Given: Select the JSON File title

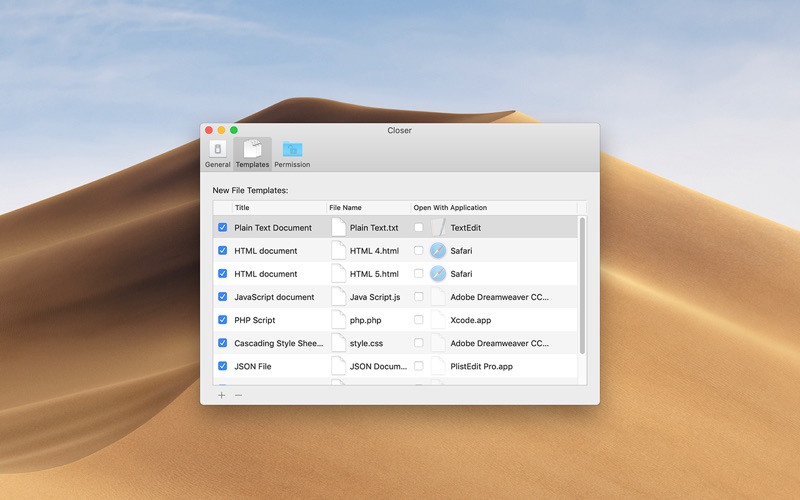Looking at the screenshot, I should point(253,366).
